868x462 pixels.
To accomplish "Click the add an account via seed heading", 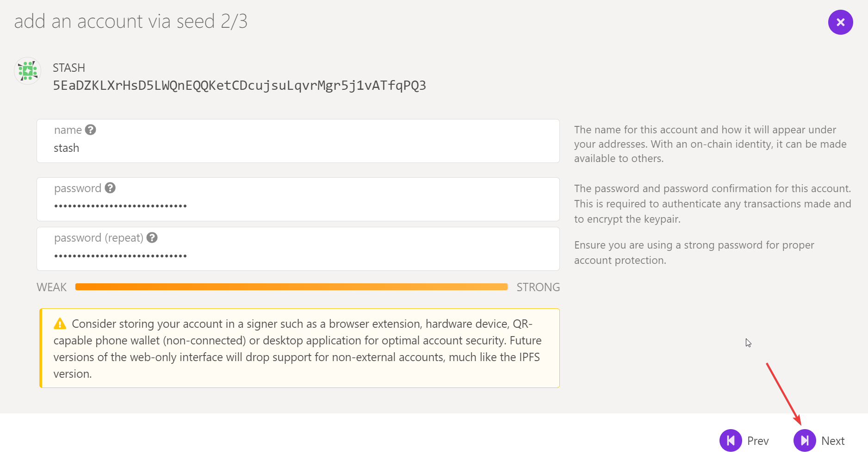I will (x=131, y=21).
